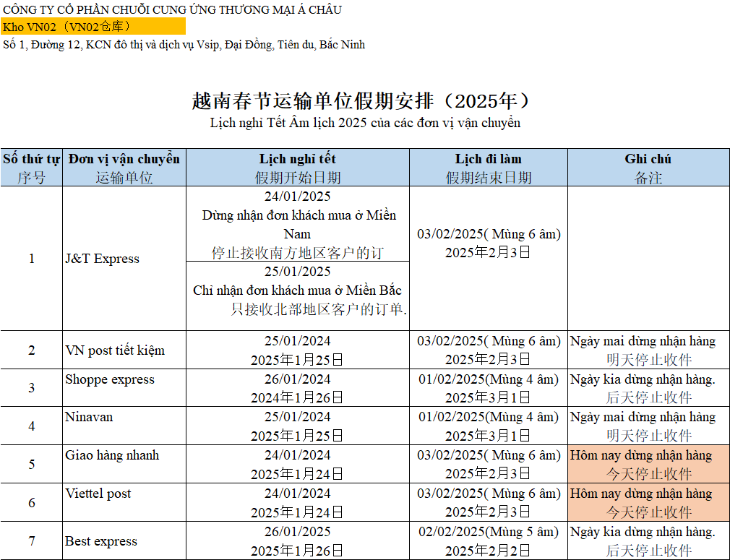Select the 'Ninavan' carrier cell

(124, 426)
